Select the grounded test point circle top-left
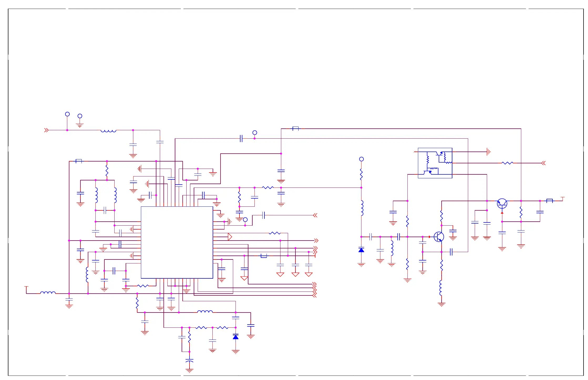588x380 pixels. [80, 116]
